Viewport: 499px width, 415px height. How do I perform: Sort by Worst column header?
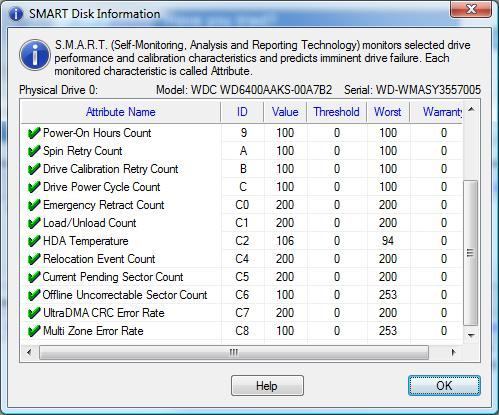tap(388, 112)
